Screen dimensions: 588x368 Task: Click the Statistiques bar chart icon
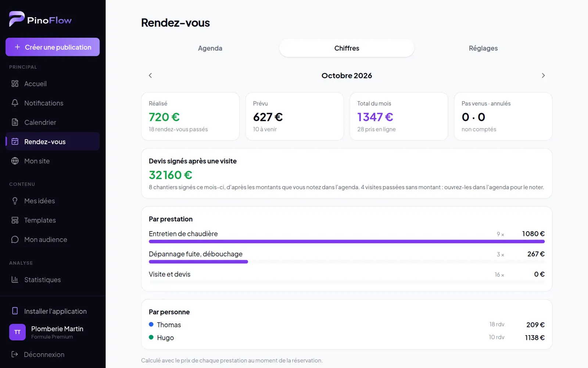[x=15, y=280]
